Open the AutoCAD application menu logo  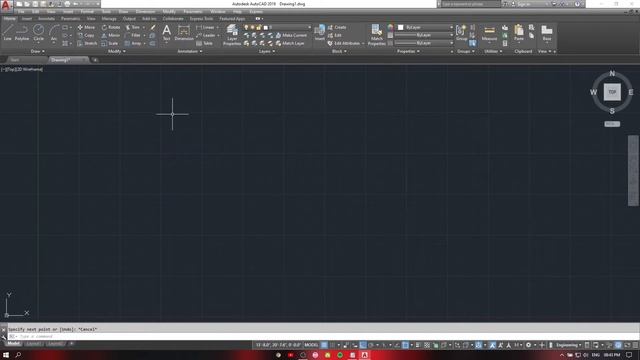pos(6,5)
